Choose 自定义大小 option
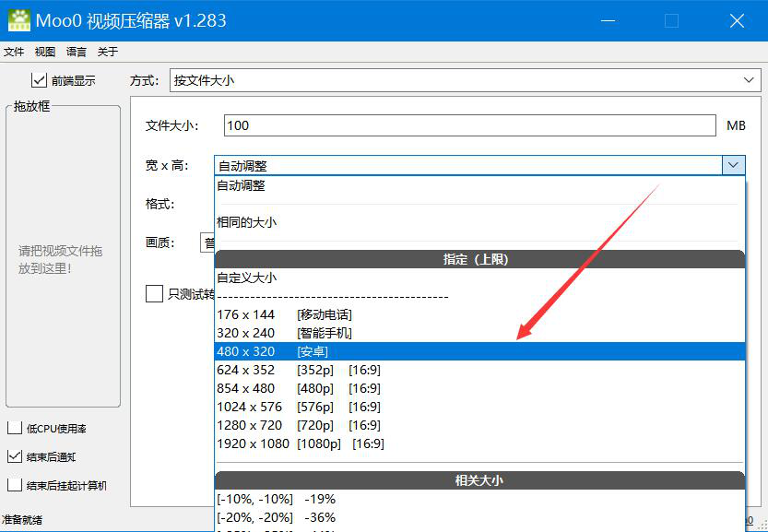Screen dimensions: 768x532 tap(480, 278)
